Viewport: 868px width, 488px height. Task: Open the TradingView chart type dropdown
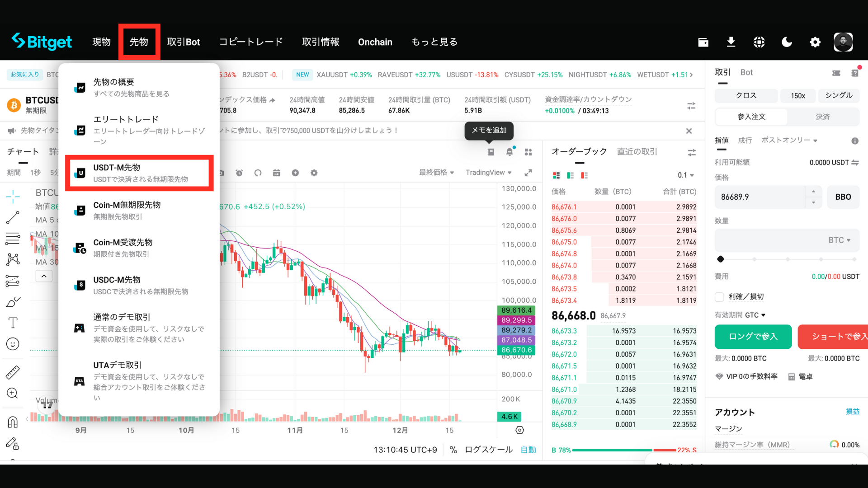pos(488,173)
